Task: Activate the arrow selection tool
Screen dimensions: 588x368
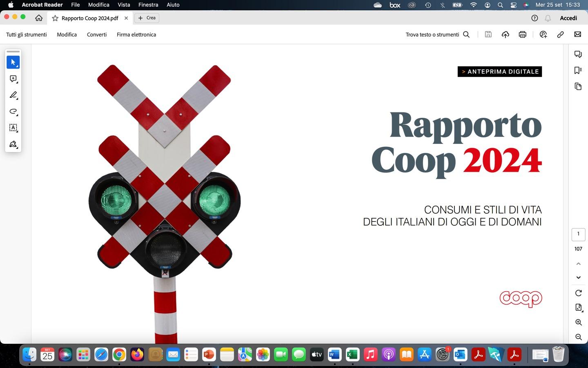Action: (13, 62)
